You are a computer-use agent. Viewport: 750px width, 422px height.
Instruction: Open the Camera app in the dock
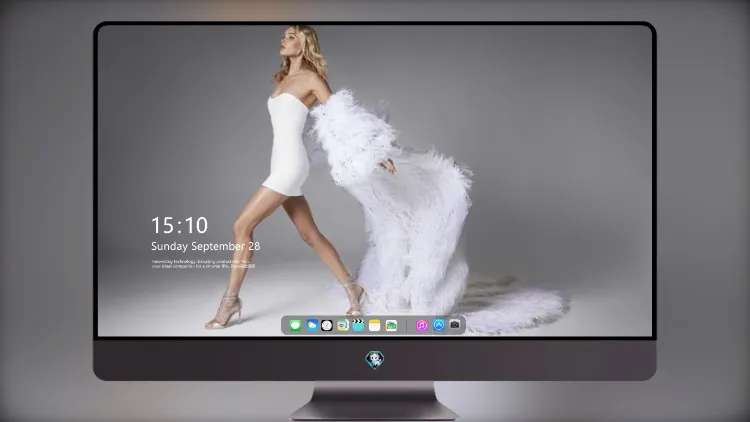tap(455, 325)
